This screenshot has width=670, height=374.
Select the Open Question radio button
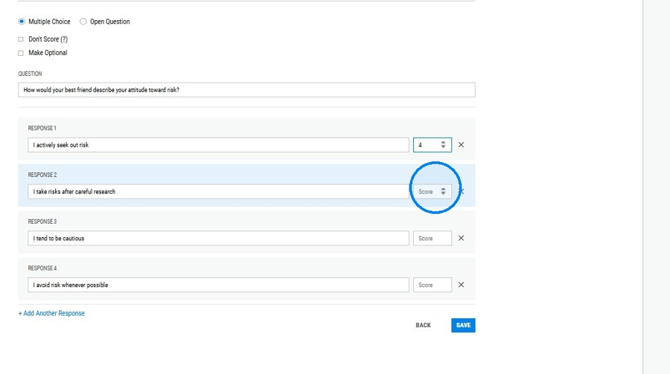click(x=83, y=21)
